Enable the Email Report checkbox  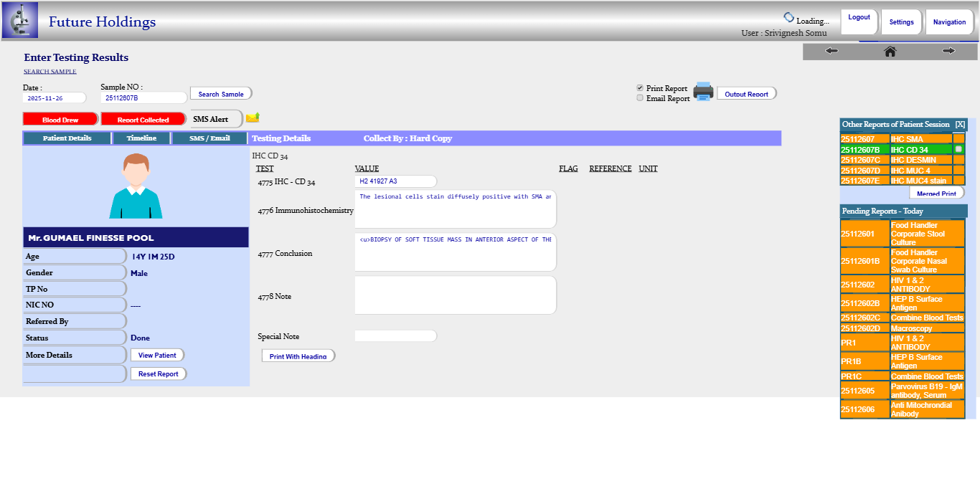click(x=640, y=98)
